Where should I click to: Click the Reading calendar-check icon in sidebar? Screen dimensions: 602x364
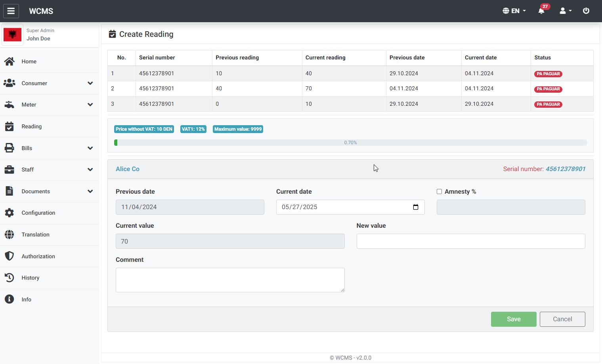tap(10, 126)
